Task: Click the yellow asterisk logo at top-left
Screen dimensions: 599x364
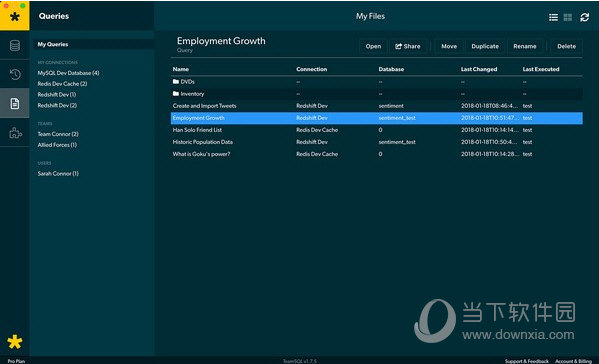Action: [15, 16]
